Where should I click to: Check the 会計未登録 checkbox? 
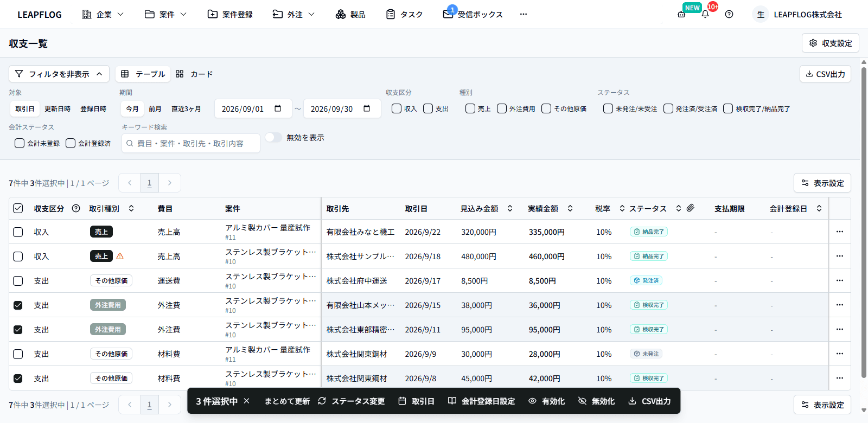(20, 143)
